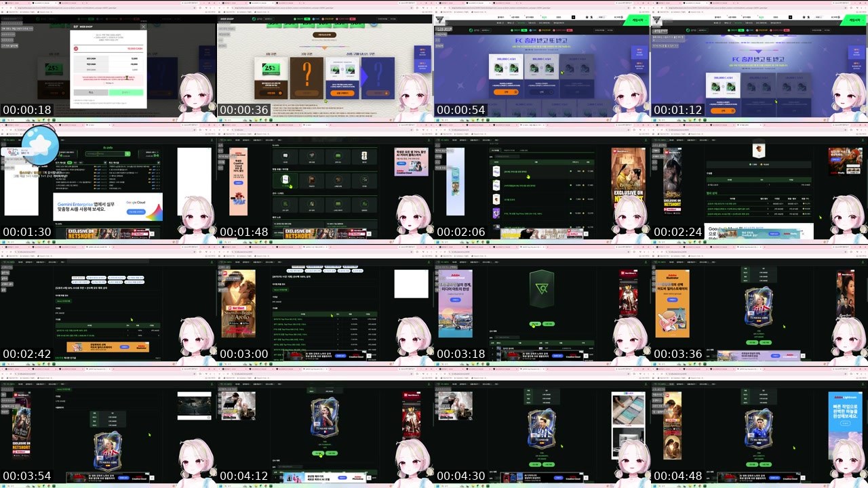Open the last frame, 00:04:48

759,427
